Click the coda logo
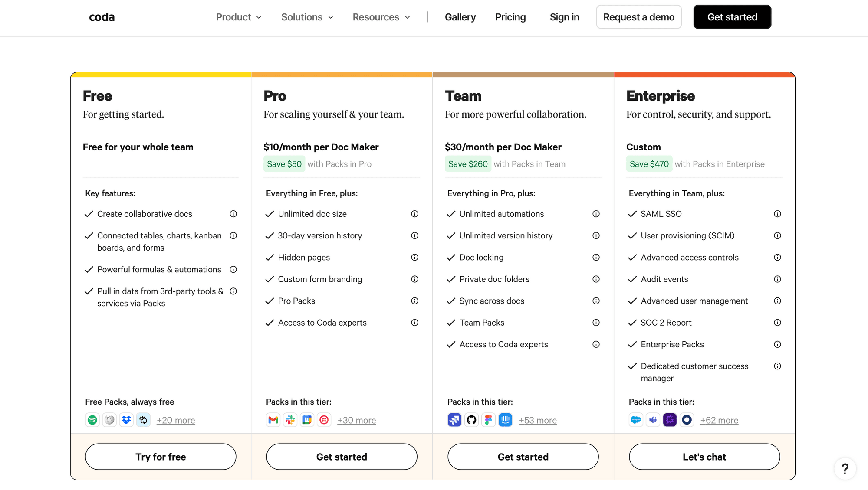868x490 pixels. [102, 17]
